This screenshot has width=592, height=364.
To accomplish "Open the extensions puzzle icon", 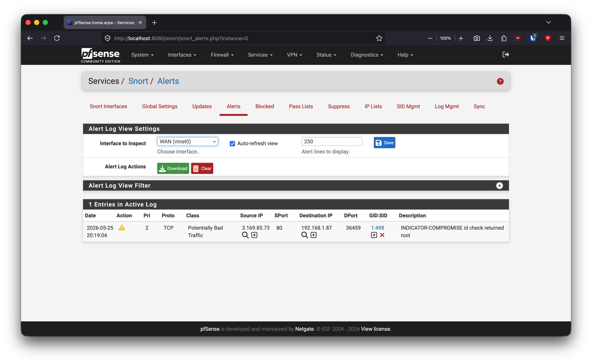I will (x=504, y=38).
